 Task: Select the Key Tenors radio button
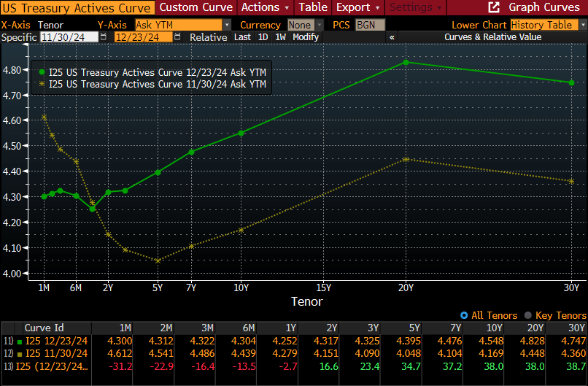(x=529, y=315)
